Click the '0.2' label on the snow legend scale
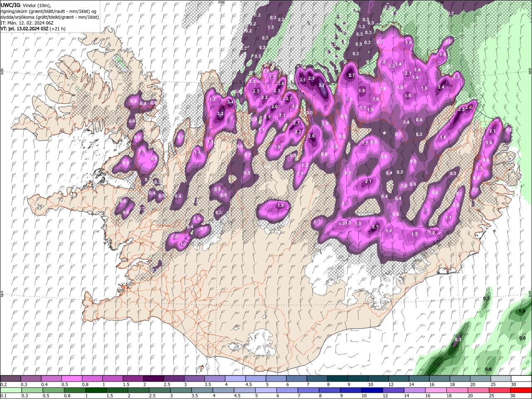Viewport: 532px width, 399px height. [3, 384]
